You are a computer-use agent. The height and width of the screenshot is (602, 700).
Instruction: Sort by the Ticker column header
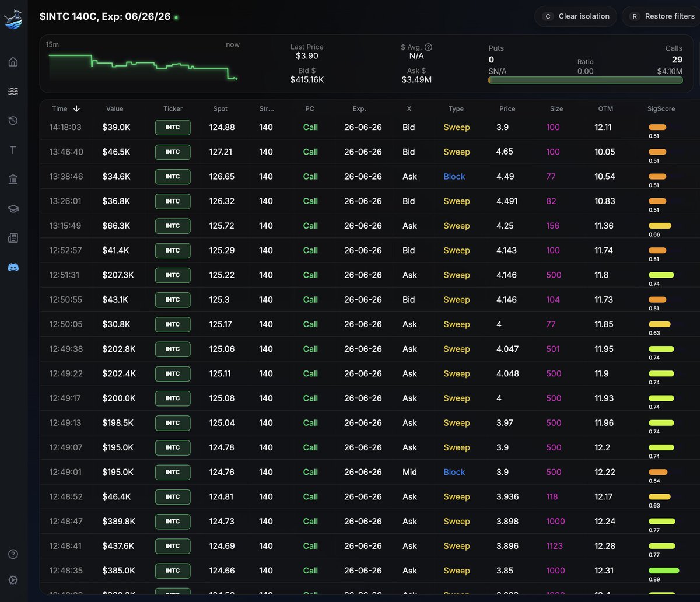coord(173,108)
